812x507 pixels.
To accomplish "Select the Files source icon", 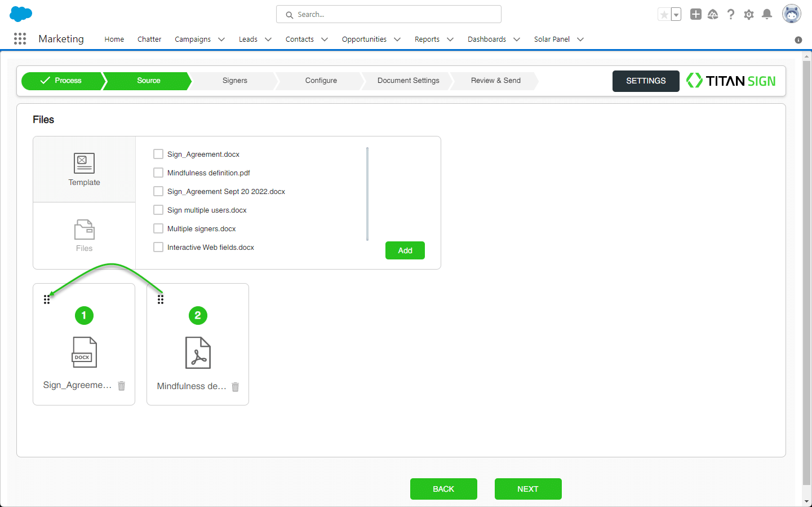I will point(85,230).
